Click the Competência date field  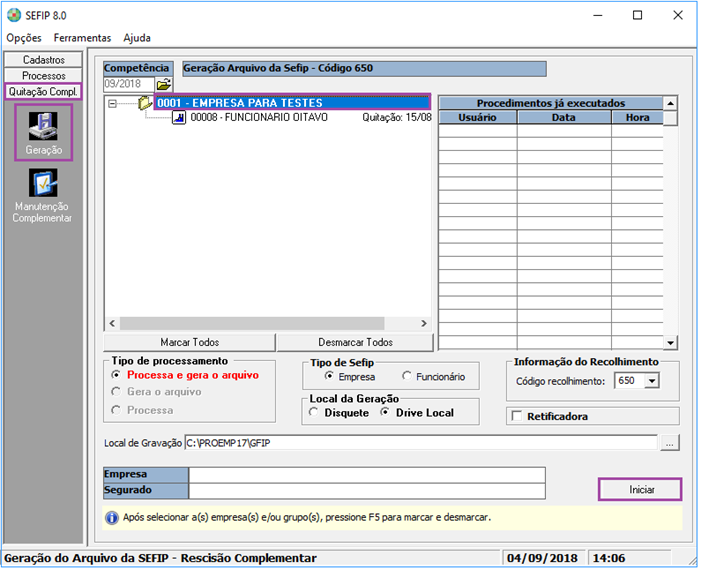(129, 84)
